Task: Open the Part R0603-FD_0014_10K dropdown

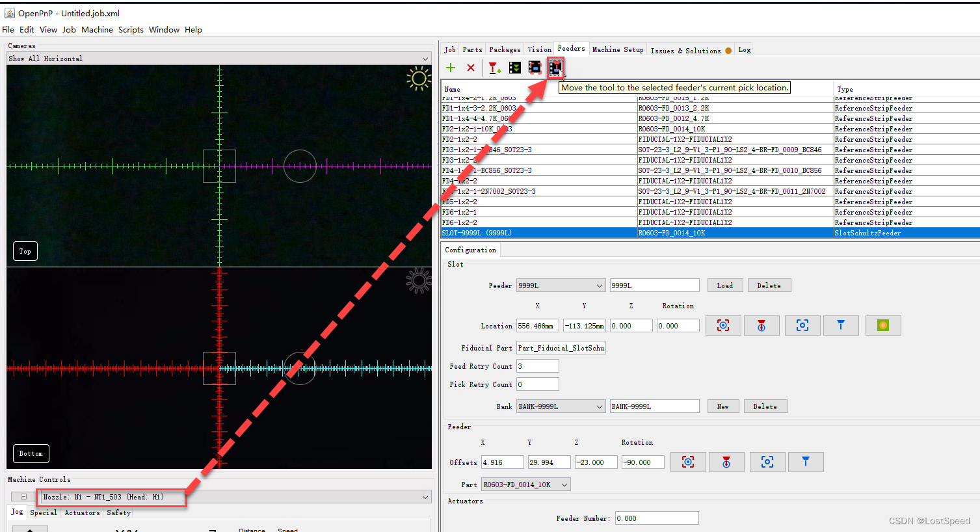Action: click(x=526, y=485)
